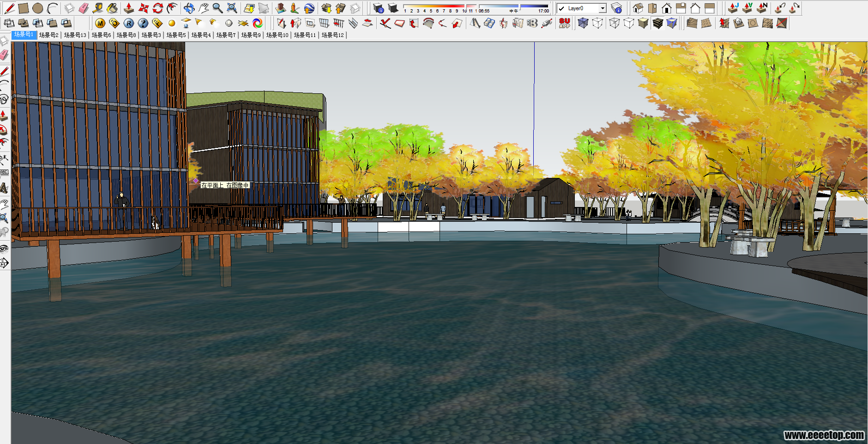Select the Offset tool in left toolbar
Viewport: 868px width, 444px height.
tap(4, 143)
